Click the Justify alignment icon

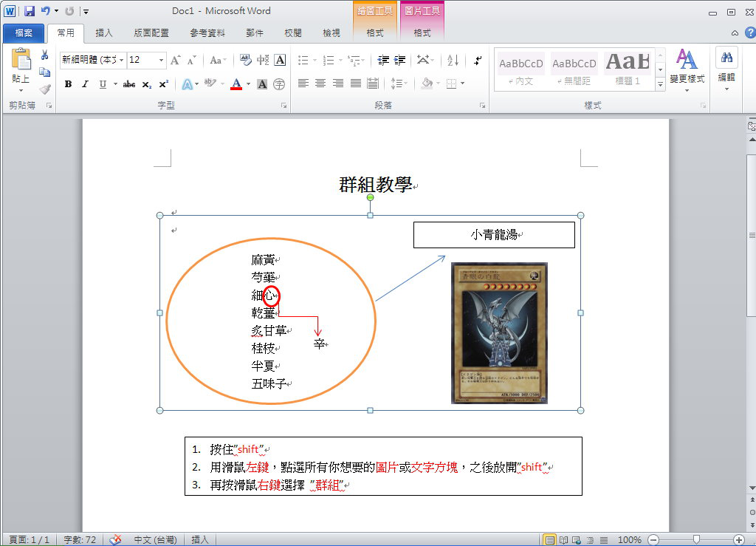(355, 83)
